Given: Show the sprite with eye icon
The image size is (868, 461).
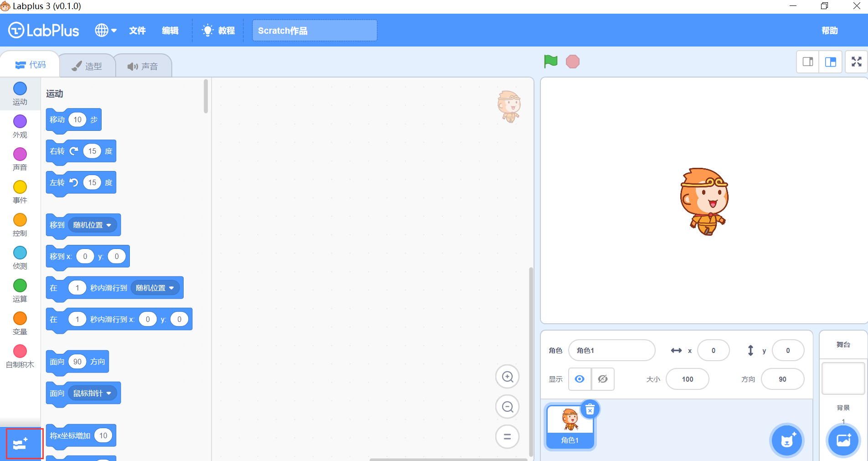Looking at the screenshot, I should pos(580,379).
